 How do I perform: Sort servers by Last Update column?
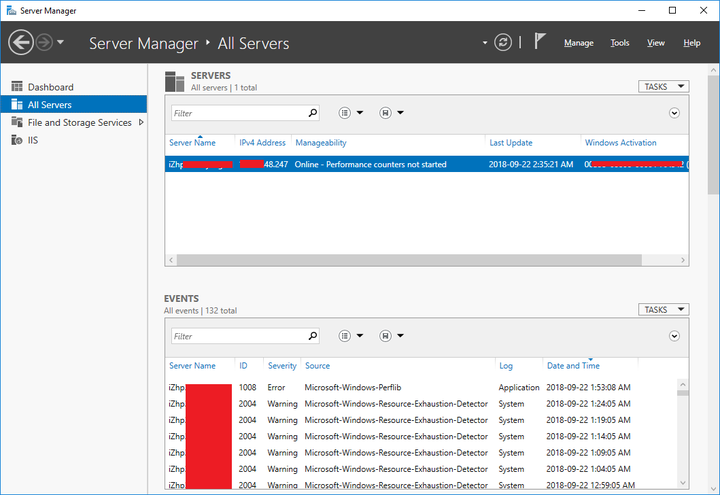click(511, 143)
